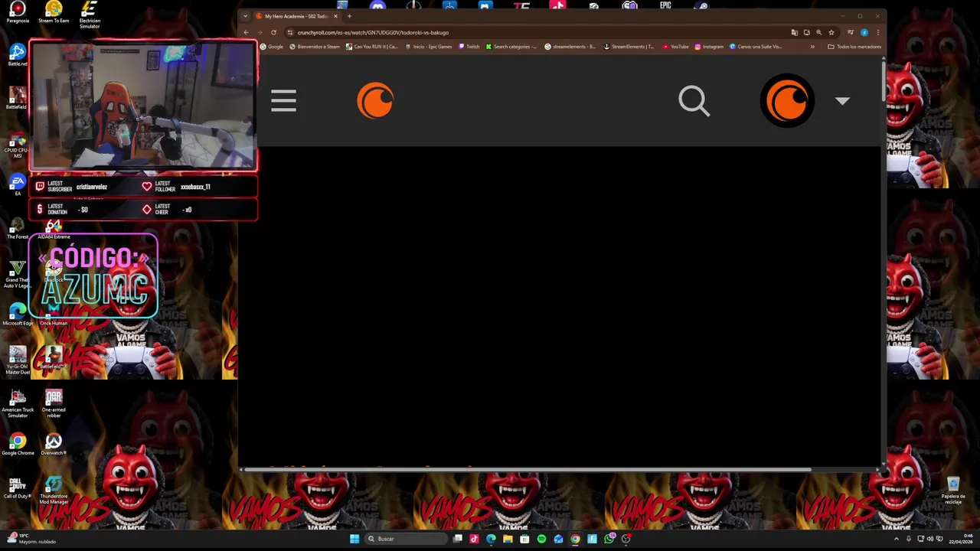
Task: Open the Crunchyroll hamburger menu
Action: coord(283,101)
